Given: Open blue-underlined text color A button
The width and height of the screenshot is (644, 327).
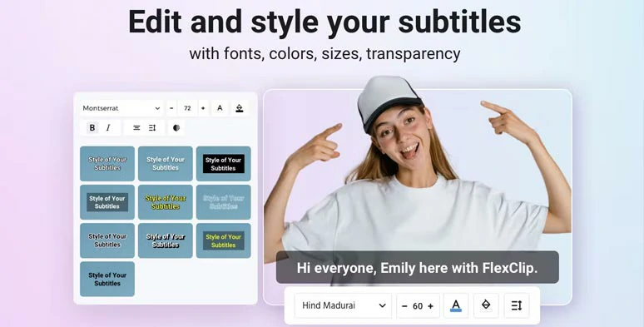Looking at the screenshot, I should pos(456,305).
